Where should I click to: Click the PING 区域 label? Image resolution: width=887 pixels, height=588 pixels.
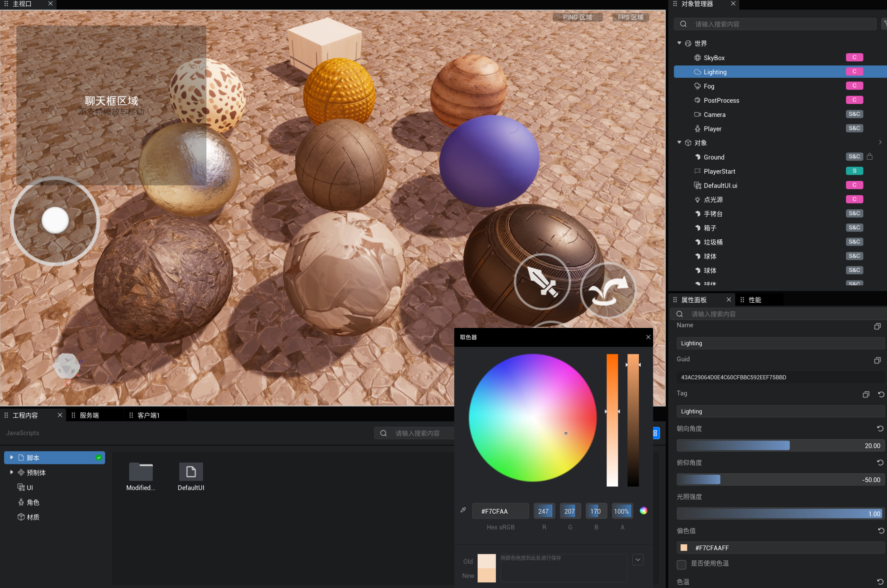[578, 17]
